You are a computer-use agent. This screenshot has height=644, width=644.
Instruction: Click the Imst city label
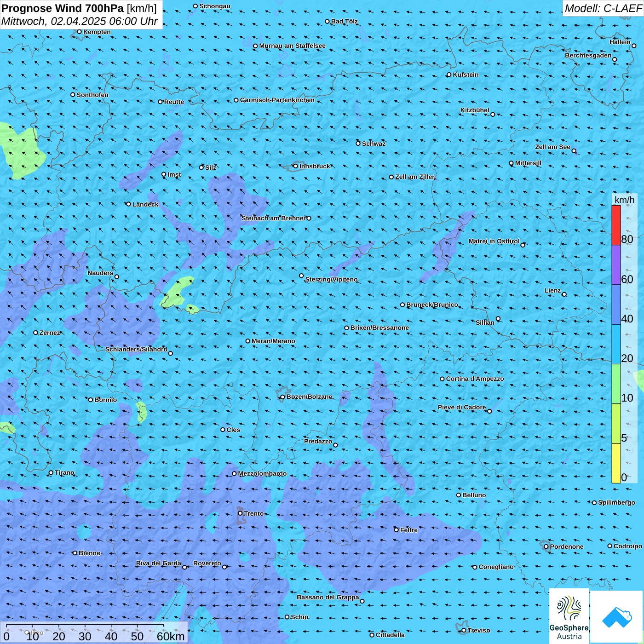point(174,174)
